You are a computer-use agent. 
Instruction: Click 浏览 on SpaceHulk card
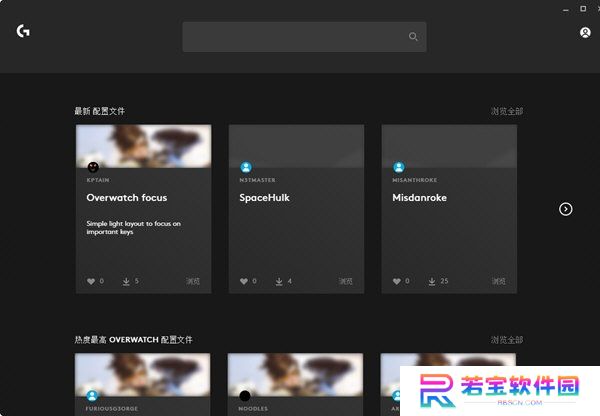pyautogui.click(x=346, y=281)
